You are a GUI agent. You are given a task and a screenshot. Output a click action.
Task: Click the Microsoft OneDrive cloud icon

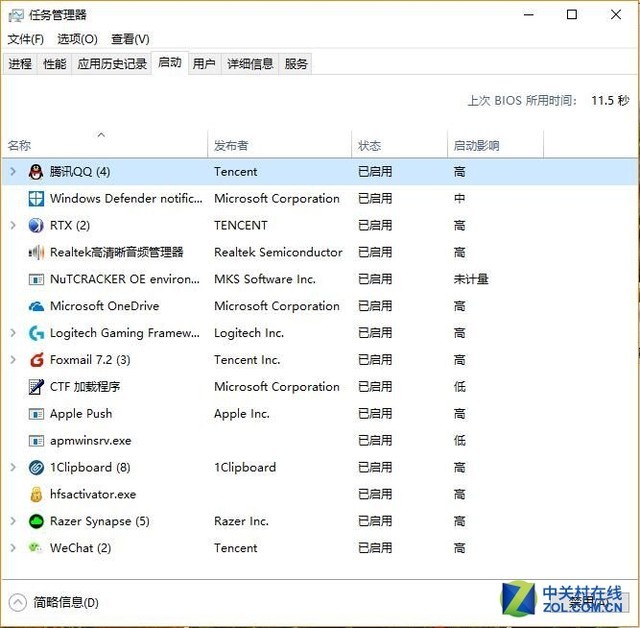pos(36,306)
